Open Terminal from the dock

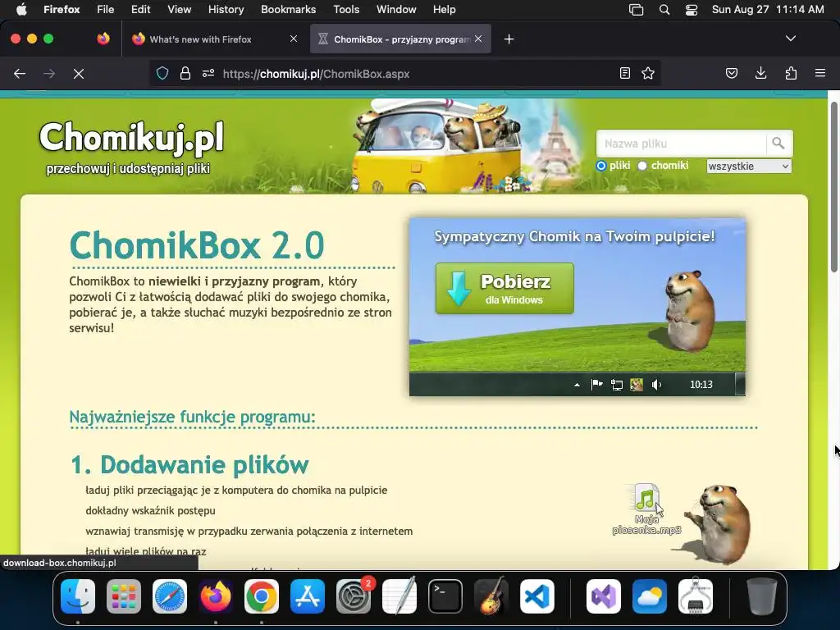point(445,596)
